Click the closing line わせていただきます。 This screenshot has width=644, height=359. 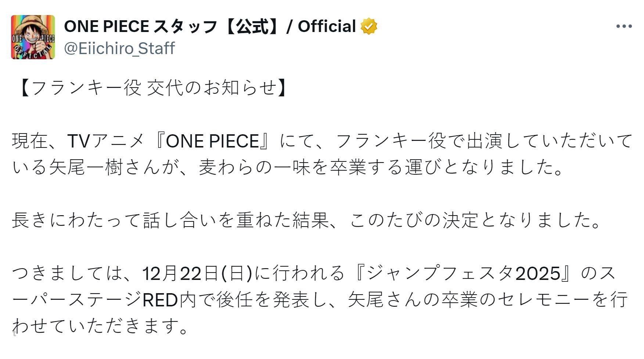pos(100,326)
